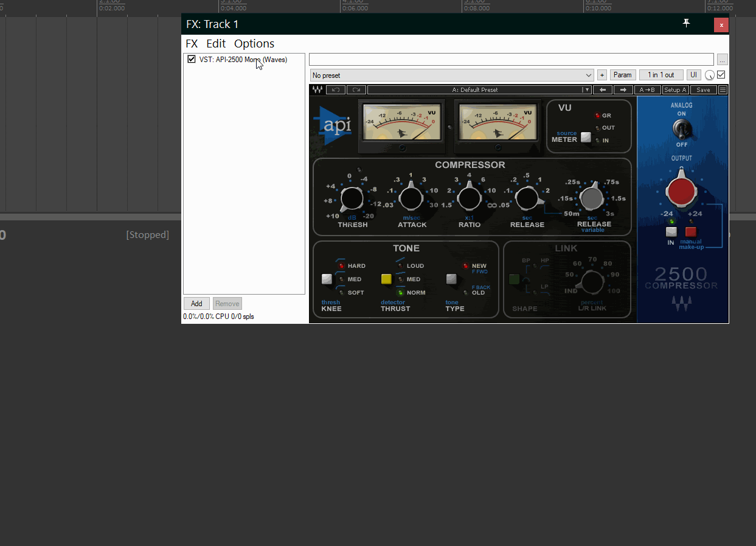Click the '[Stopped]' transport status text
Screen dimensions: 756x546
click(x=148, y=235)
